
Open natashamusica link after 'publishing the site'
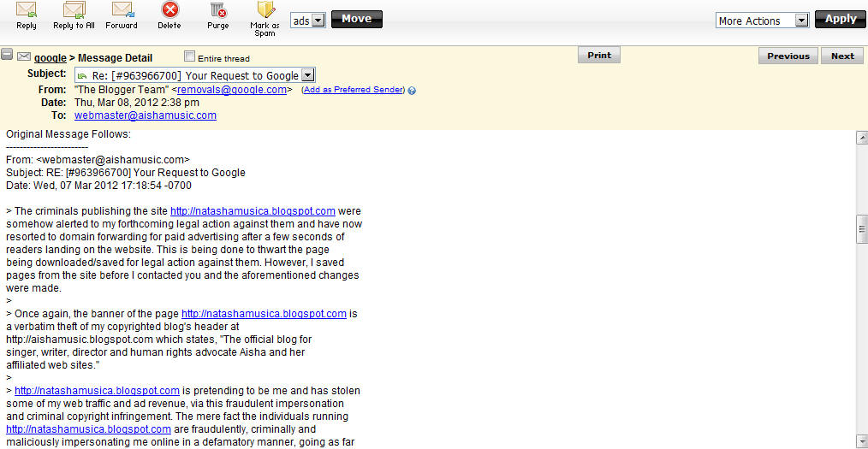pyautogui.click(x=253, y=210)
